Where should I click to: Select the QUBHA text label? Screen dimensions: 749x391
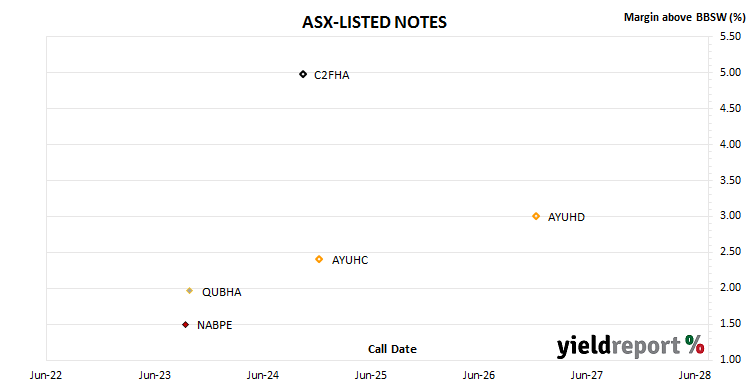tap(222, 292)
